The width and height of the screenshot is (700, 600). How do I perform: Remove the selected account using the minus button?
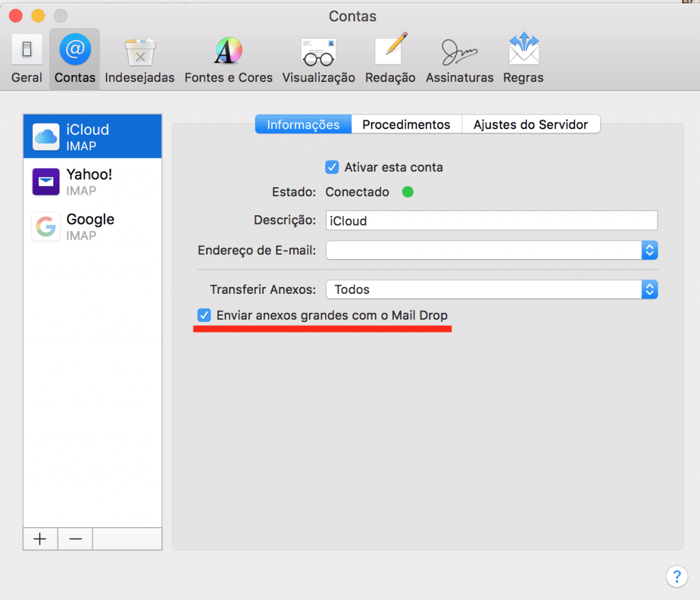75,539
